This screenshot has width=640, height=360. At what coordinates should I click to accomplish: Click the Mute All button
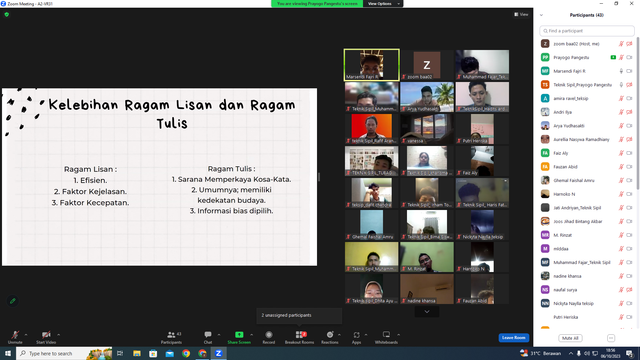(x=570, y=338)
